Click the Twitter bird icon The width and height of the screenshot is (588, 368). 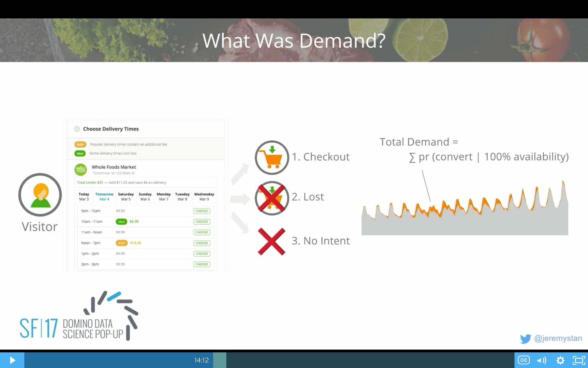click(x=526, y=339)
